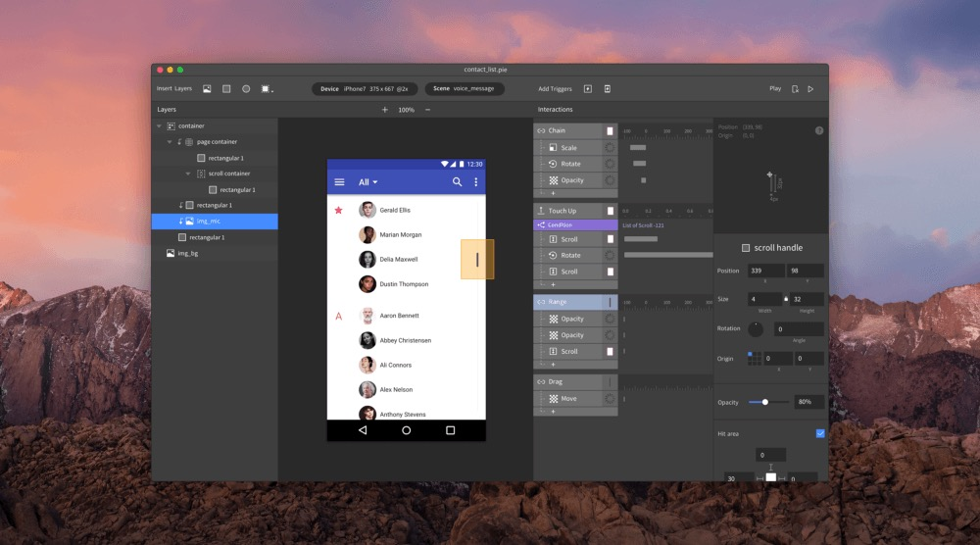Toggle the Hit area checkbox
The height and width of the screenshot is (545, 980).
click(820, 433)
